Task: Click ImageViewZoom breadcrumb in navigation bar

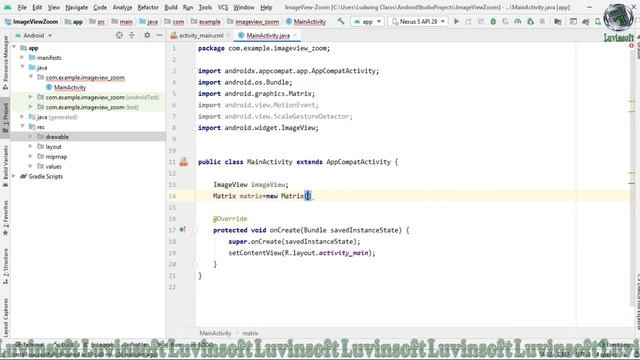Action: [31, 21]
